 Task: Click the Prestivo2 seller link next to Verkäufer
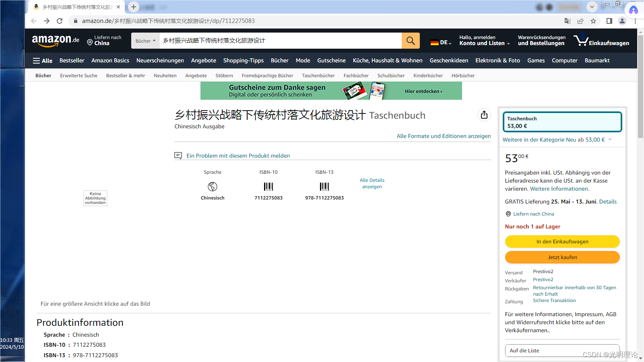(543, 280)
